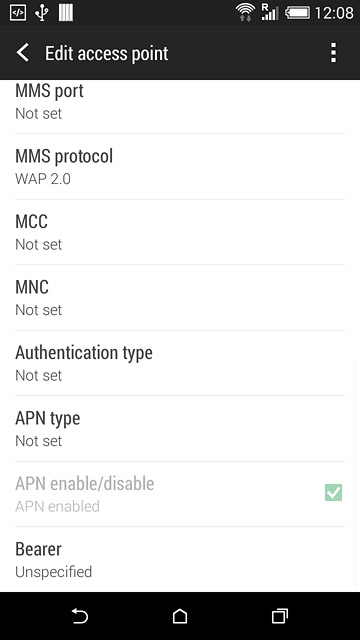
Task: Edit the MMS port setting
Action: click(x=180, y=107)
